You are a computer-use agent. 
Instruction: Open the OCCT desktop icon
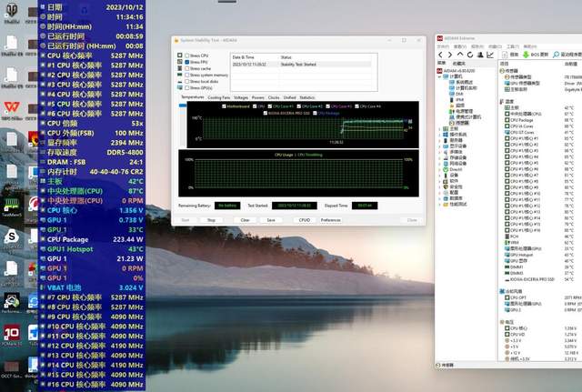[11, 369]
